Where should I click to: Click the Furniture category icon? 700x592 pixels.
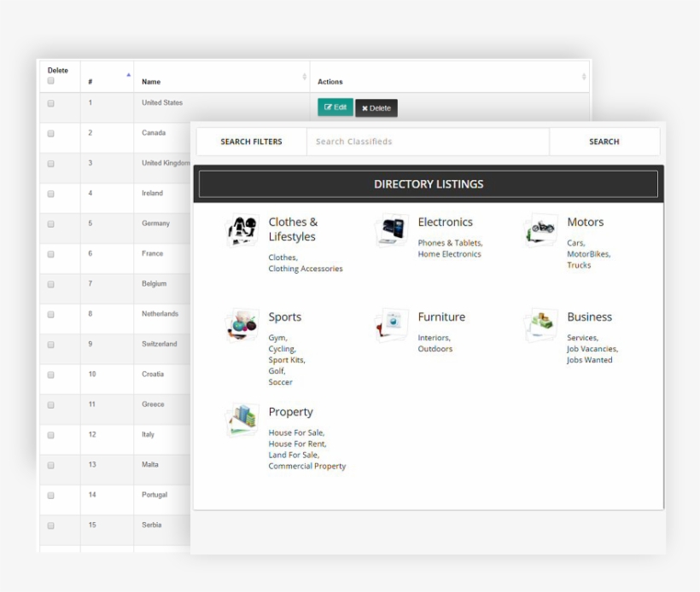point(390,322)
